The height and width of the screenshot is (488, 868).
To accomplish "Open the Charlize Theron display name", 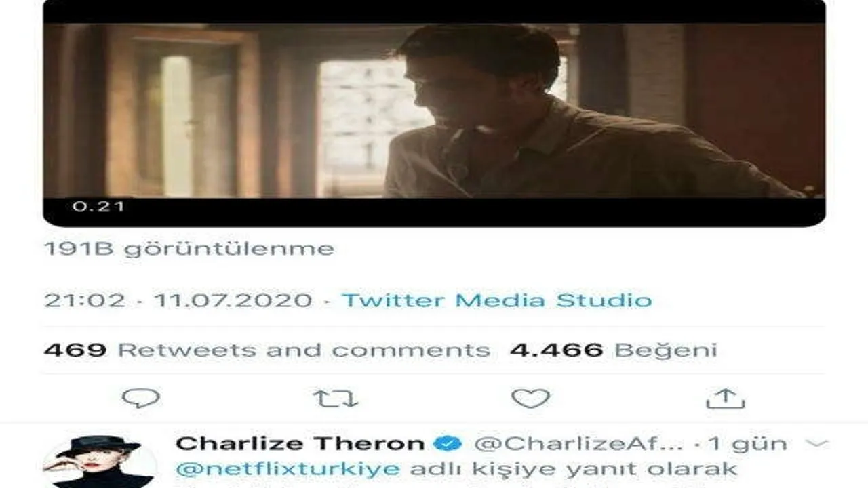I will [x=300, y=444].
